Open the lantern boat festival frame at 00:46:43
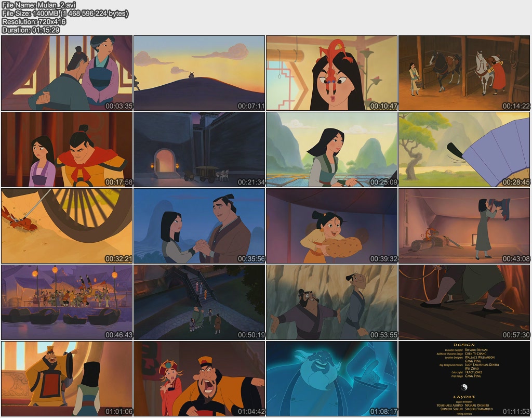This screenshot has width=532, height=418. [x=67, y=302]
